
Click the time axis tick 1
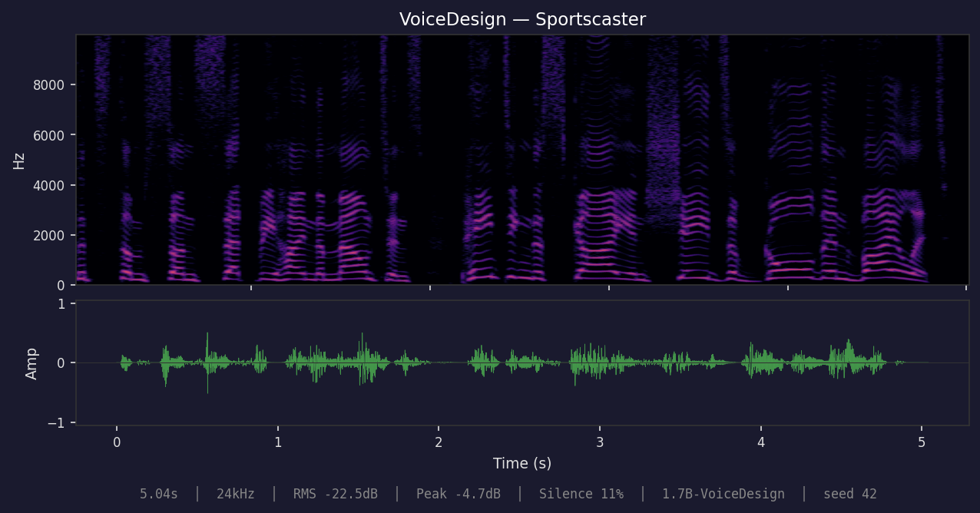tap(278, 442)
